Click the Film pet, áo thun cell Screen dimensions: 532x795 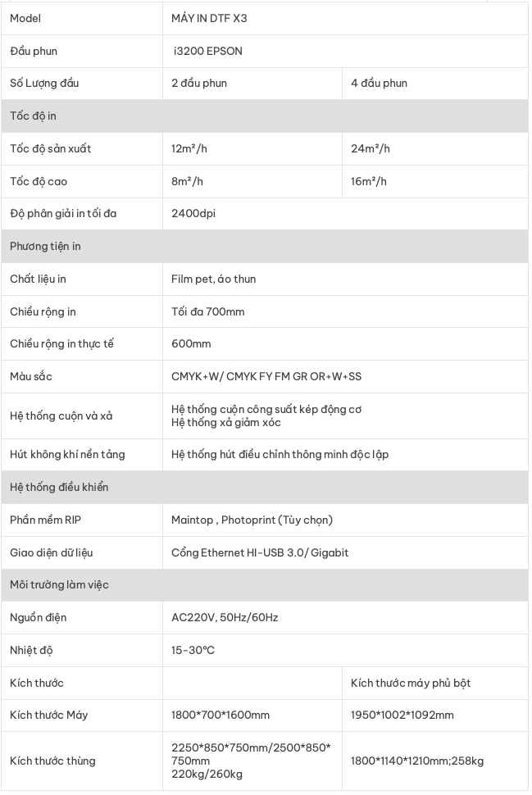(x=345, y=279)
